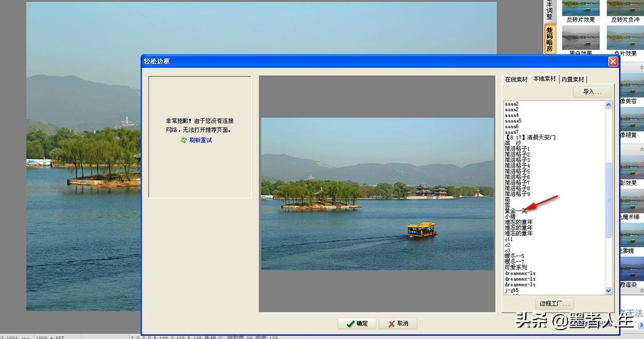Viewport: 644px width, 339px height.
Task: Select 黄金一笑 frame in the list
Action: [x=516, y=211]
